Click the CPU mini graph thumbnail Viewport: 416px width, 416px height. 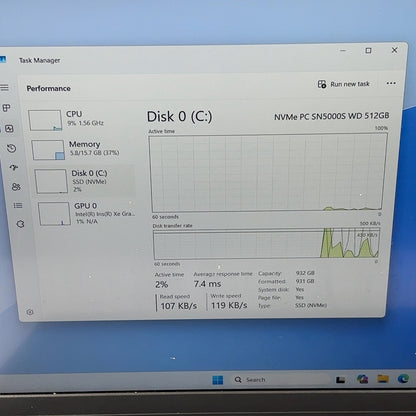point(45,120)
